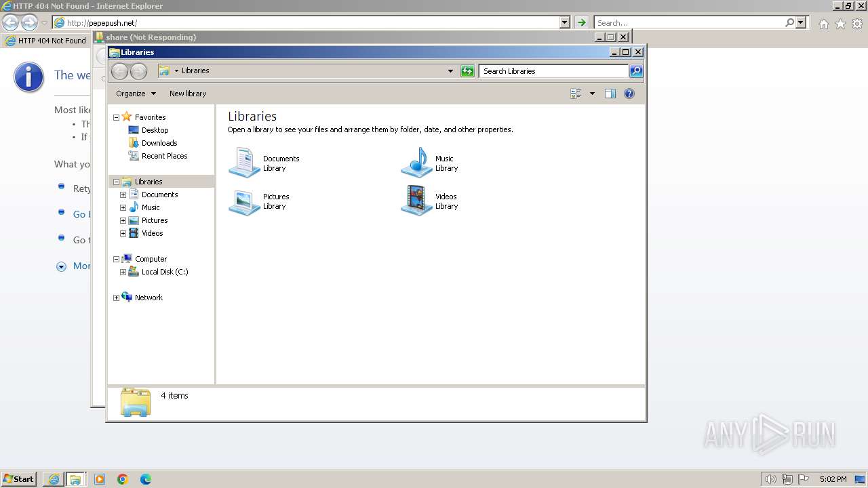This screenshot has width=868, height=488.
Task: Open the Videos library icon
Action: pyautogui.click(x=416, y=201)
